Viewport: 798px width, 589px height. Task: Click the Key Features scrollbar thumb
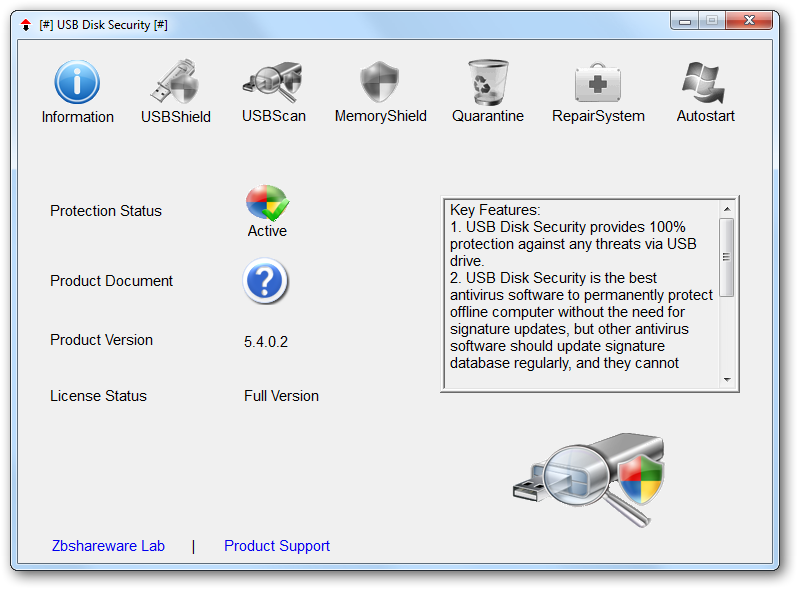tap(727, 257)
